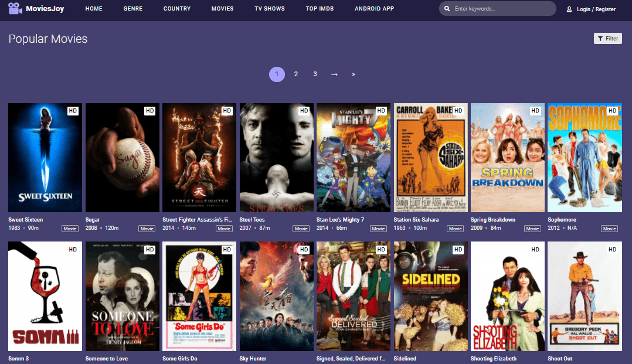
Task: Click the MoviesJoy camera logo icon
Action: tap(15, 8)
